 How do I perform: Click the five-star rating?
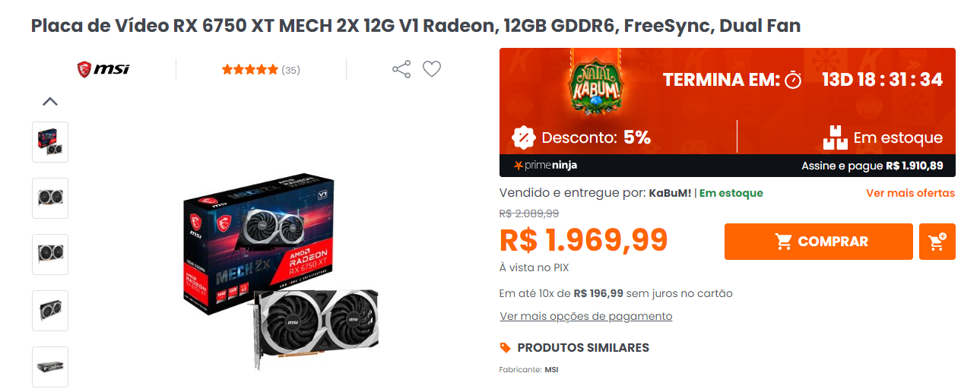click(x=249, y=70)
